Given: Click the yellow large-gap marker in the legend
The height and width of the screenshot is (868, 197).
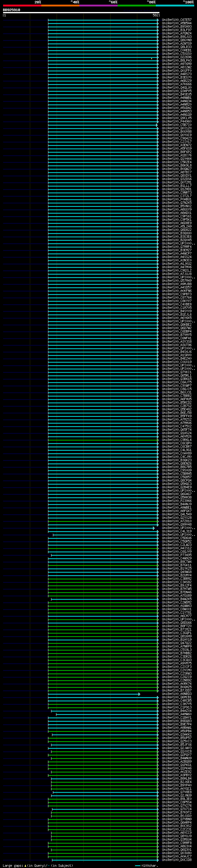Looking at the screenshot, I should (25, 865).
